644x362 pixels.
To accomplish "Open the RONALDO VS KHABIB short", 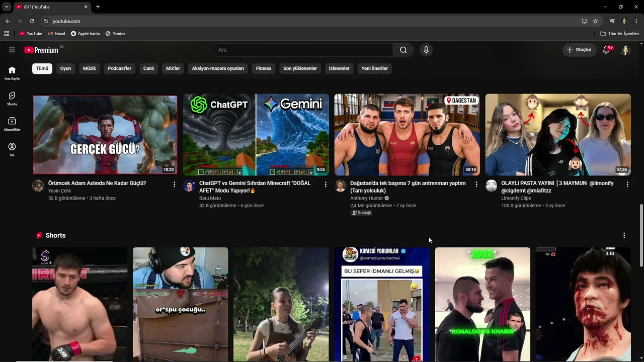I will (x=482, y=304).
